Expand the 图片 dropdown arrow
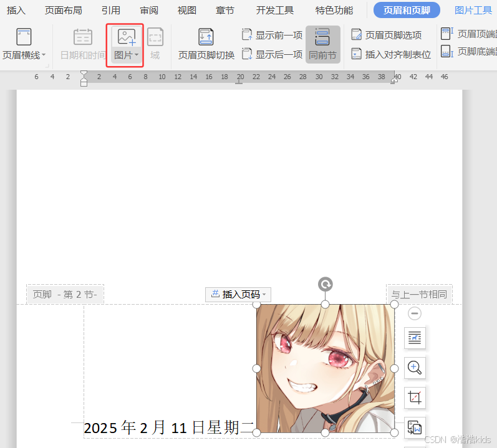Image resolution: width=497 pixels, height=448 pixels. tap(137, 55)
